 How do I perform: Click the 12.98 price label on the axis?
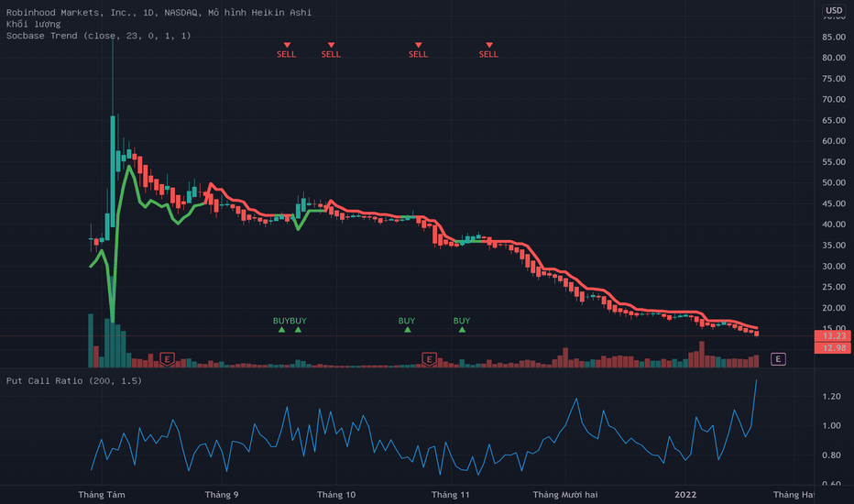pyautogui.click(x=833, y=347)
